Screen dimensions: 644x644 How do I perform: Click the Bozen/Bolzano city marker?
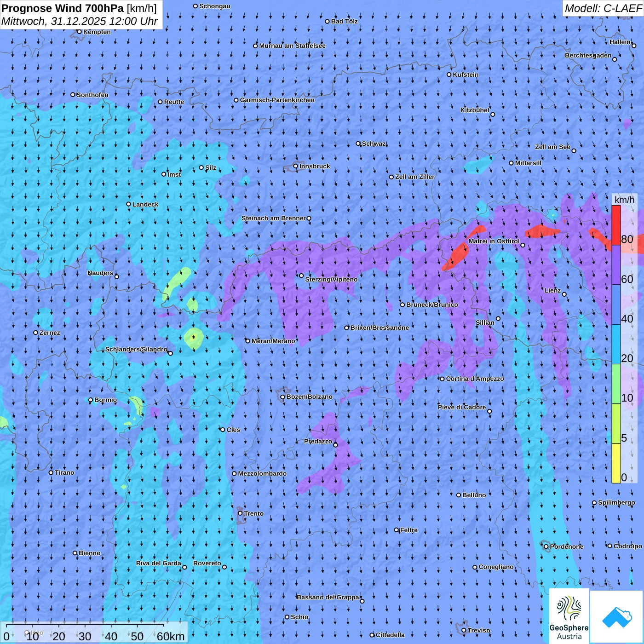click(x=283, y=397)
